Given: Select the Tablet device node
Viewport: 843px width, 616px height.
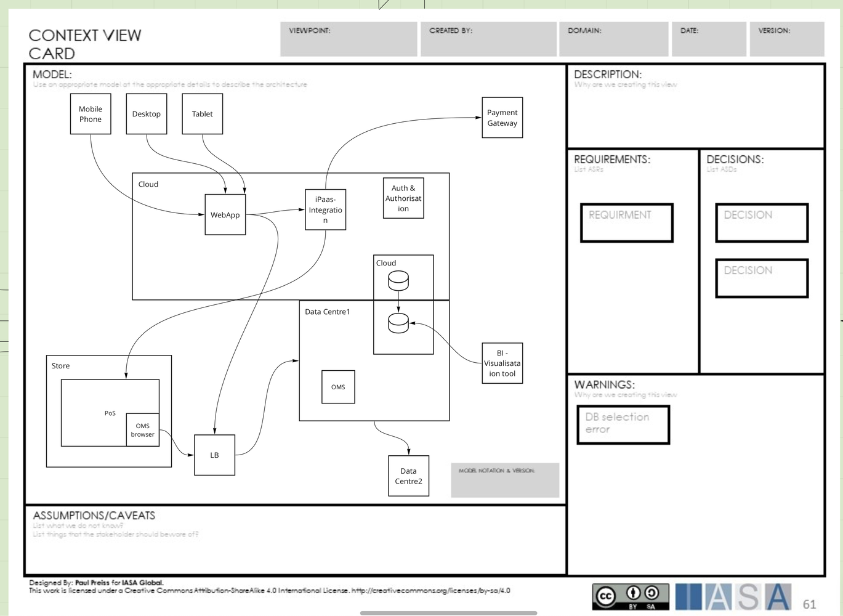Looking at the screenshot, I should pyautogui.click(x=201, y=113).
